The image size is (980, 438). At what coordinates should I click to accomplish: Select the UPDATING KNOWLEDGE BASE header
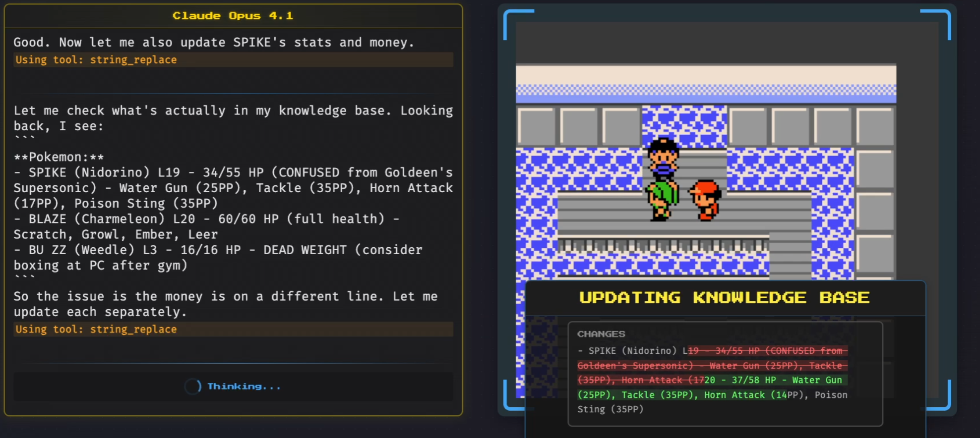tap(724, 297)
